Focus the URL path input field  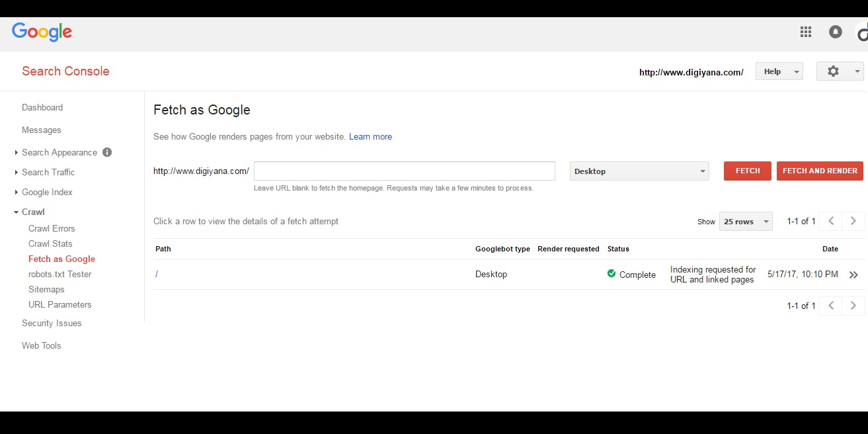pos(405,171)
